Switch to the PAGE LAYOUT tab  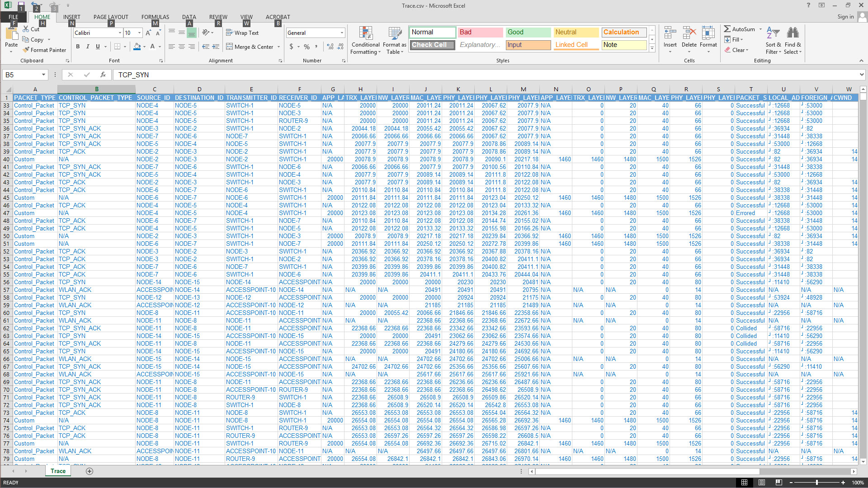coord(111,17)
